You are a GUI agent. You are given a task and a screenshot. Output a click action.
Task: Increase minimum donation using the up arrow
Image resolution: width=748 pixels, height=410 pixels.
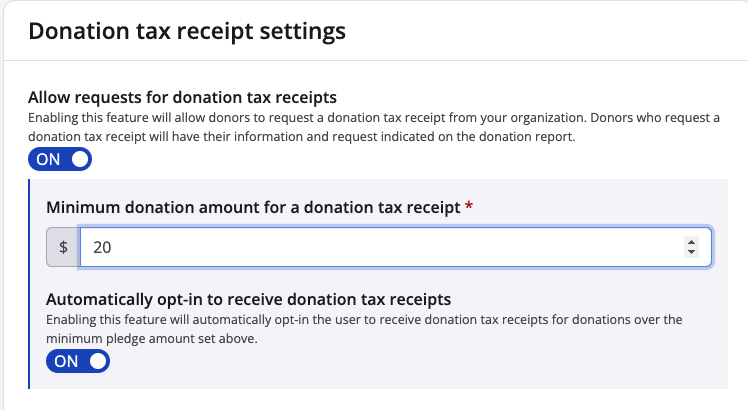tap(691, 241)
